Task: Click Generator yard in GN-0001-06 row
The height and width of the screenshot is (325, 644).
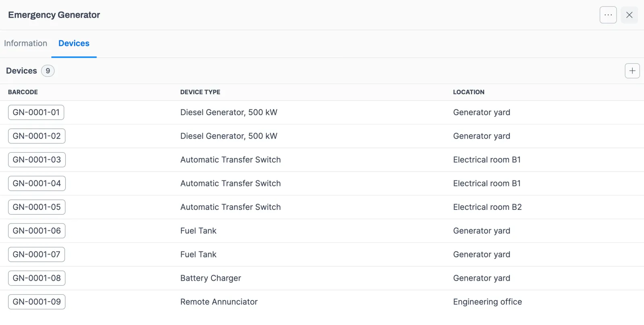Action: pos(482,231)
